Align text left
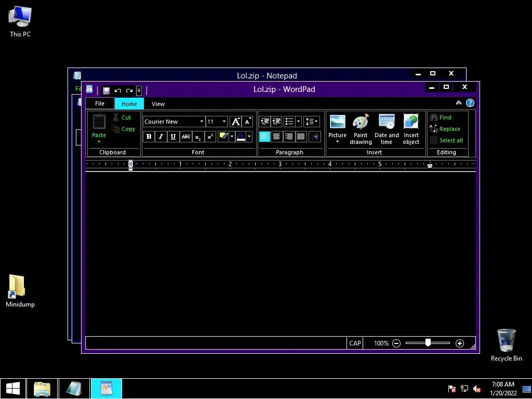The width and height of the screenshot is (532, 399). pyautogui.click(x=264, y=137)
